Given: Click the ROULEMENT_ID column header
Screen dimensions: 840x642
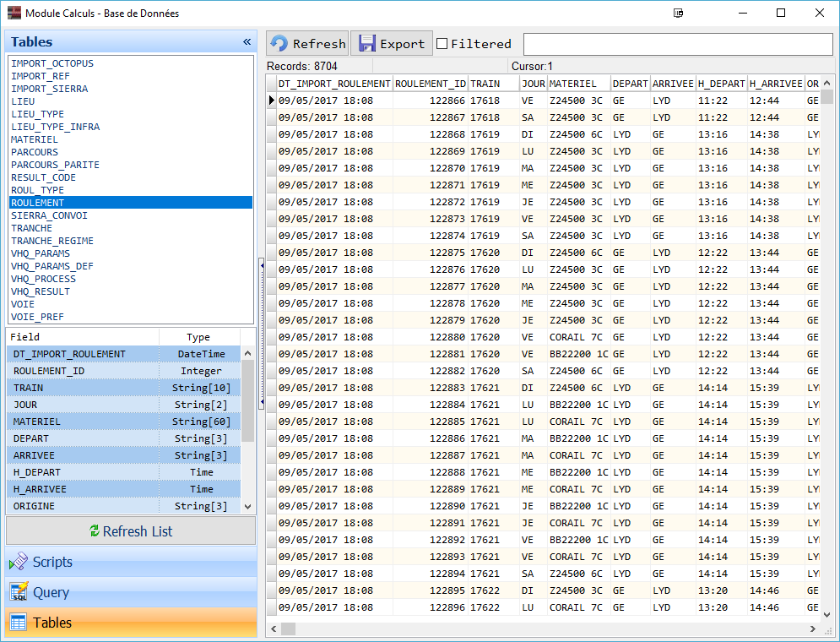Looking at the screenshot, I should tap(431, 84).
